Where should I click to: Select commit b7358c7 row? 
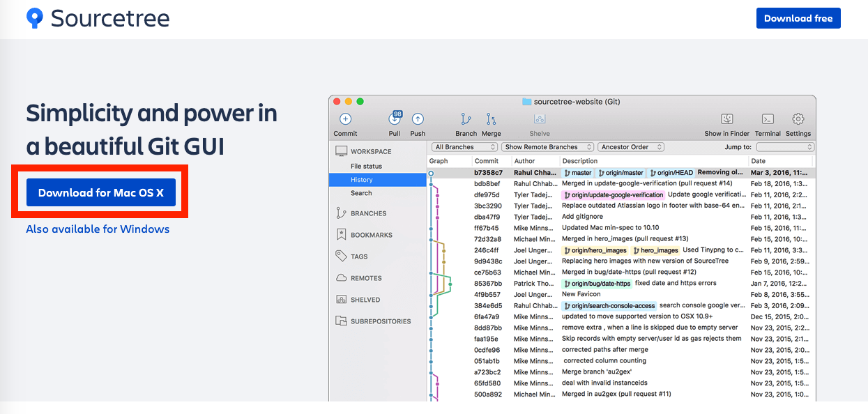tap(621, 172)
